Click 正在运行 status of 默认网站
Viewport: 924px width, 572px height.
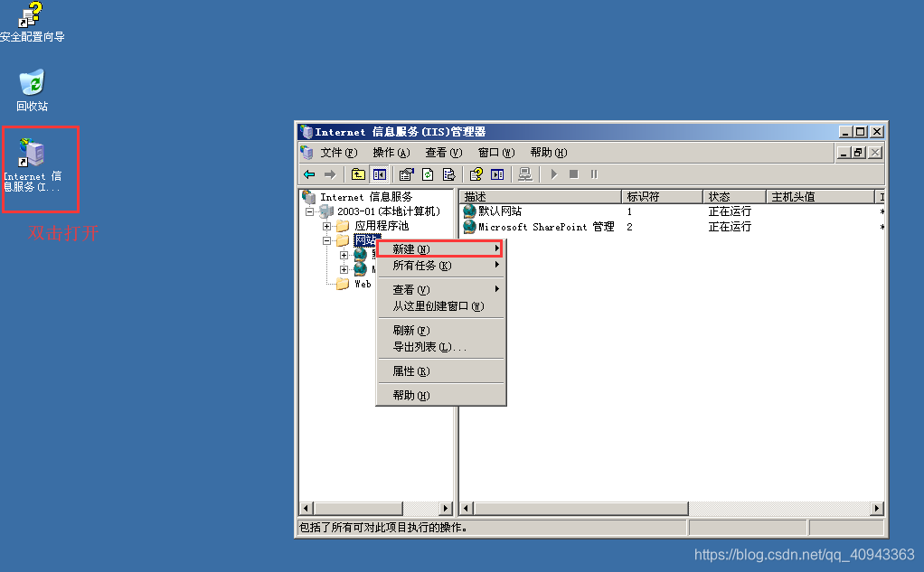(730, 211)
